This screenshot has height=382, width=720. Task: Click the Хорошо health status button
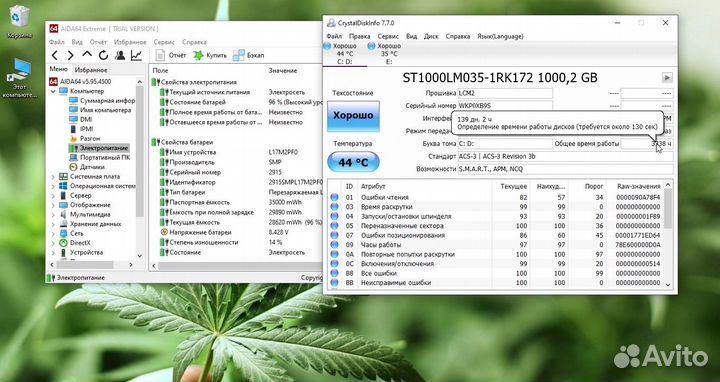point(353,116)
